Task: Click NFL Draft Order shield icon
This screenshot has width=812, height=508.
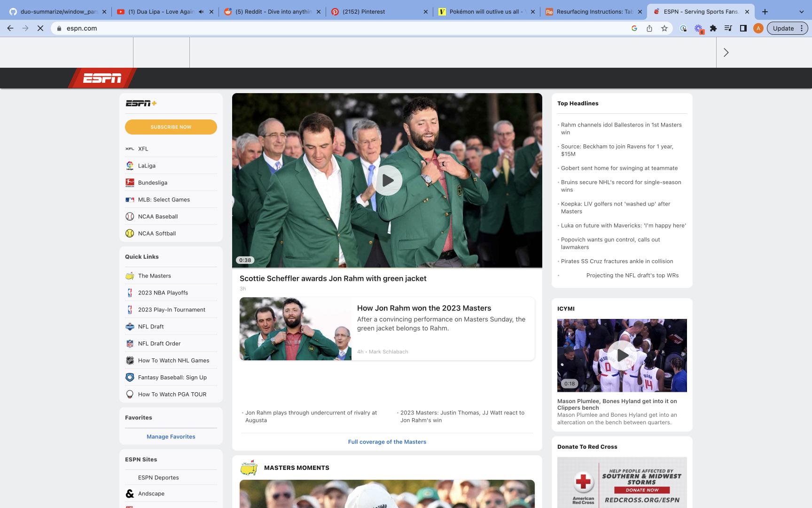Action: tap(130, 343)
